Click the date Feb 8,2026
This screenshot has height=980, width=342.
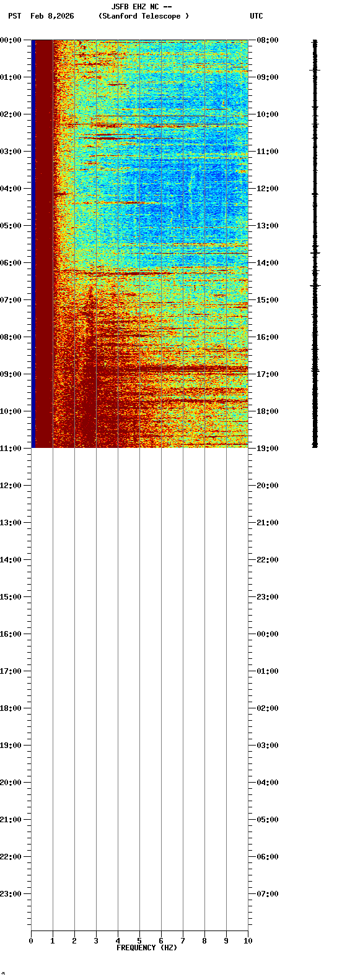52,16
